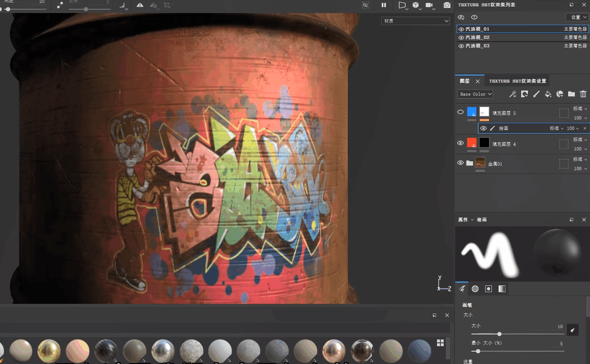Open the 3D cube display mode dropdown

tap(416, 5)
